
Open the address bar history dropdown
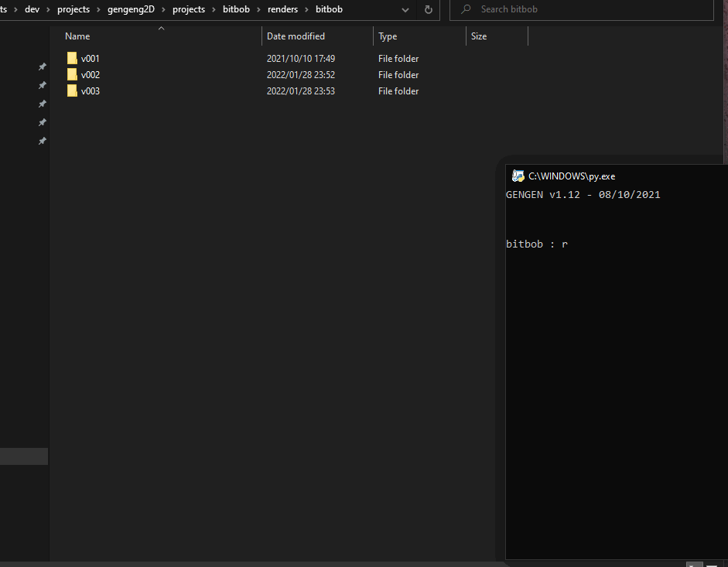point(405,9)
